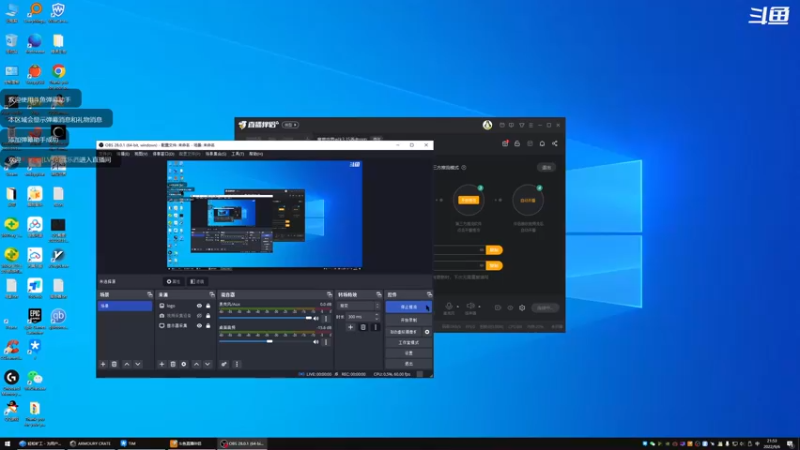Expand speaker options arrow in Douyu companion
The height and width of the screenshot is (450, 800).
[x=479, y=307]
